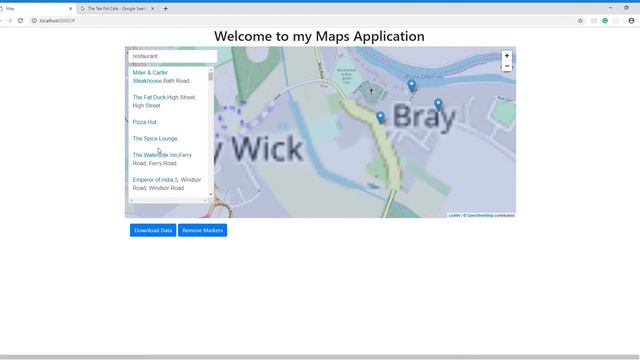Select the map marker nearest the river
Viewport: 640px width, 360px height.
[411, 86]
